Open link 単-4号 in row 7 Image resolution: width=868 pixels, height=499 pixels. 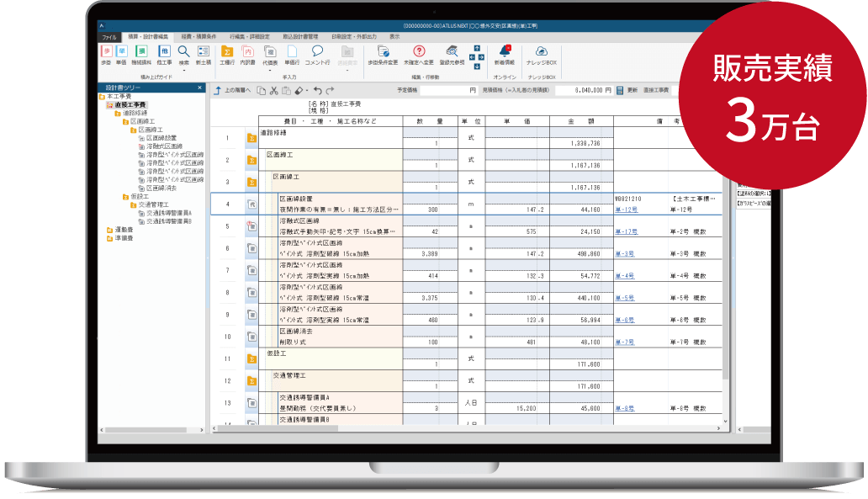point(624,276)
